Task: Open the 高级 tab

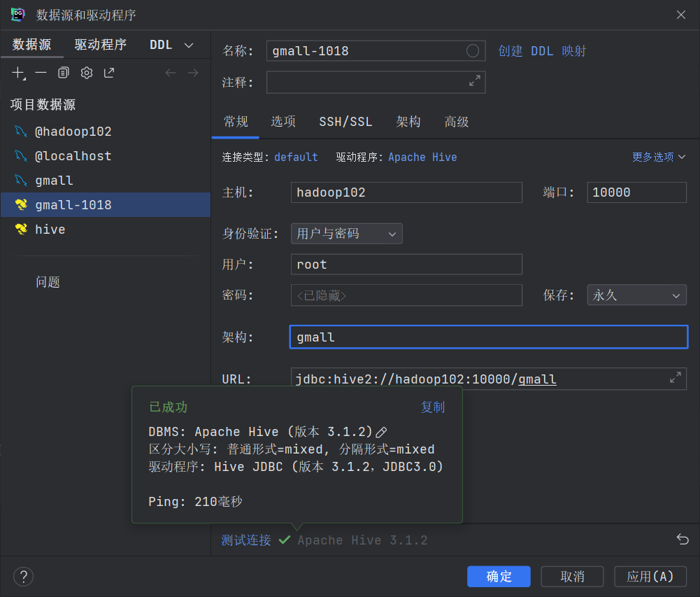Action: tap(456, 122)
